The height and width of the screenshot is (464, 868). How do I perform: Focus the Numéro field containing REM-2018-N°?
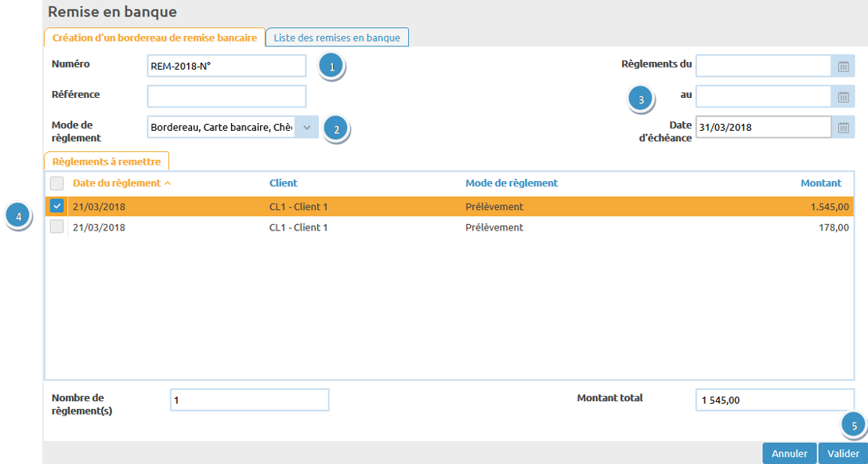[x=226, y=67]
